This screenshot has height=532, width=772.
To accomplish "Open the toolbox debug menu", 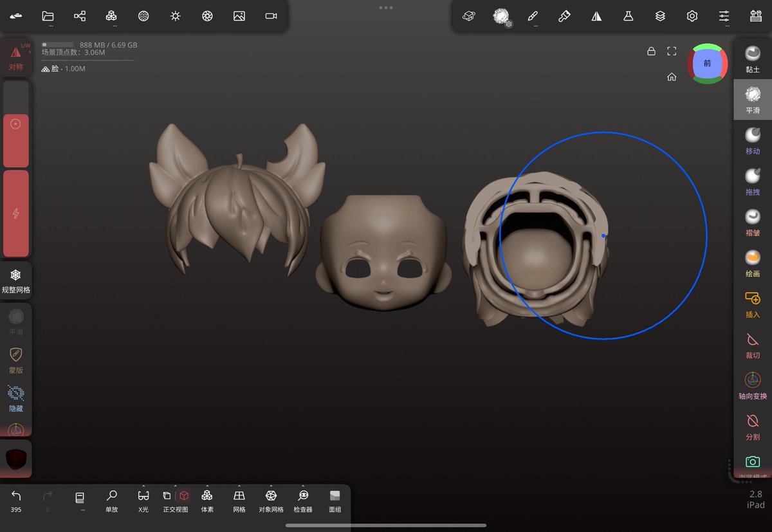I will [756, 16].
